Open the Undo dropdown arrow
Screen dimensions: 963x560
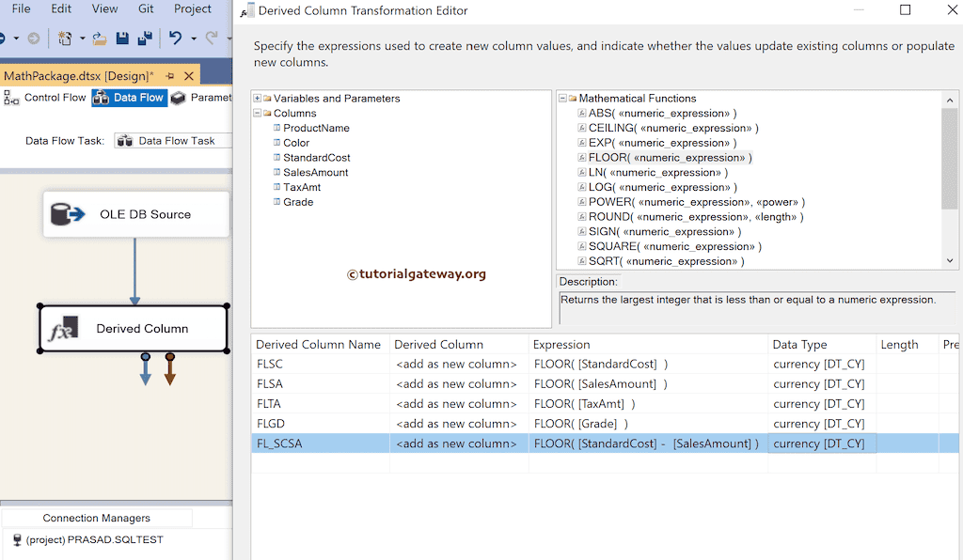pyautogui.click(x=193, y=38)
